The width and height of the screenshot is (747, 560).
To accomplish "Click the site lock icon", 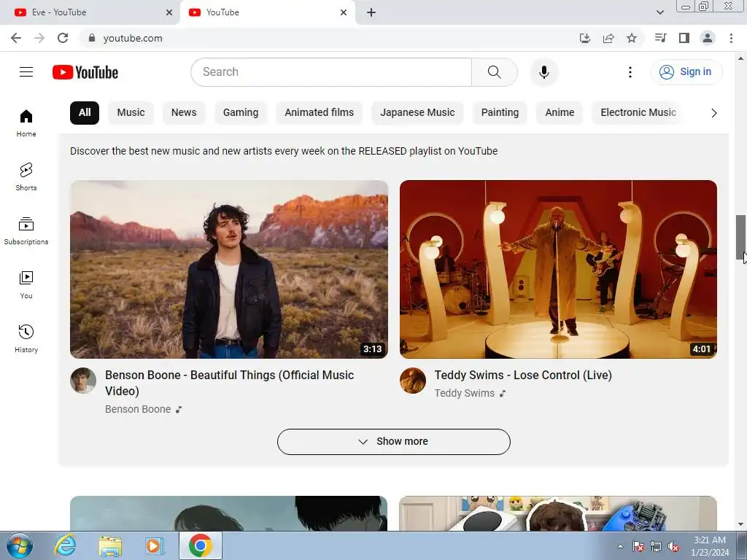I will (92, 38).
